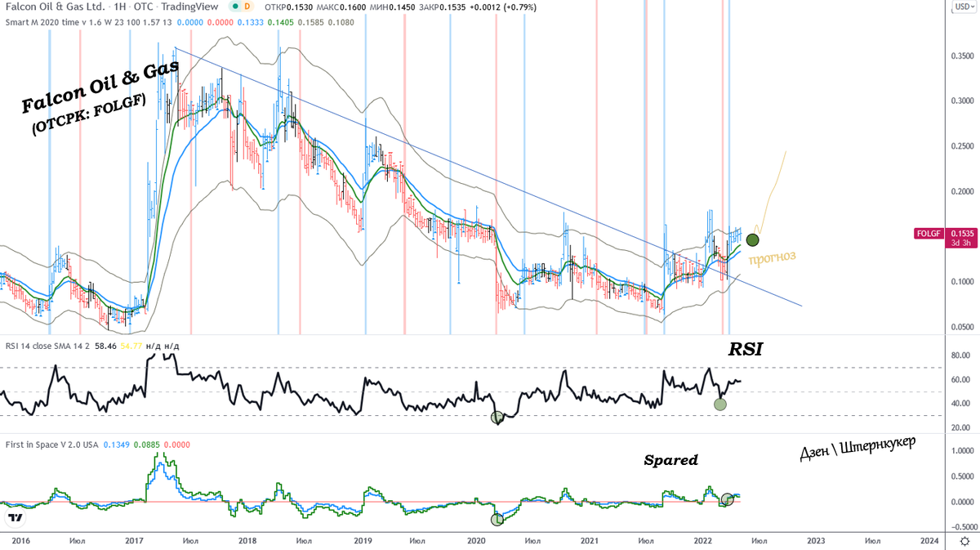The image size is (980, 550).
Task: Click the 0.3500 level on the price scale
Action: 964,56
